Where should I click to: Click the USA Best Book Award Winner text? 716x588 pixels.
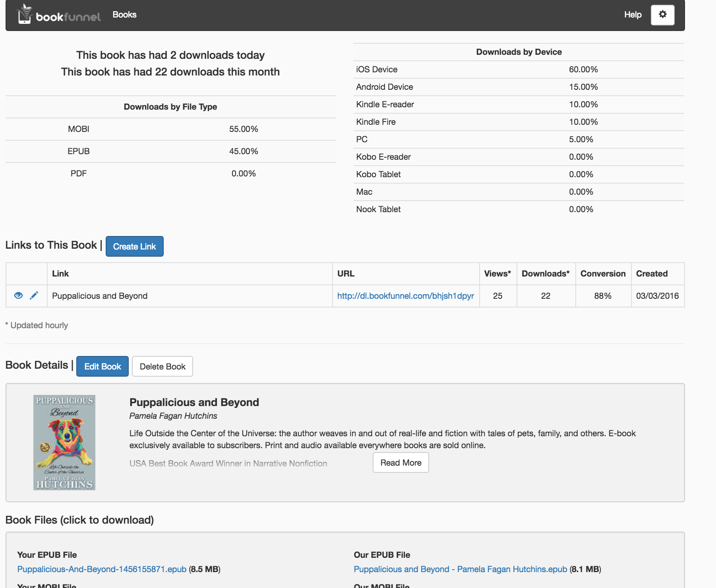[228, 464]
